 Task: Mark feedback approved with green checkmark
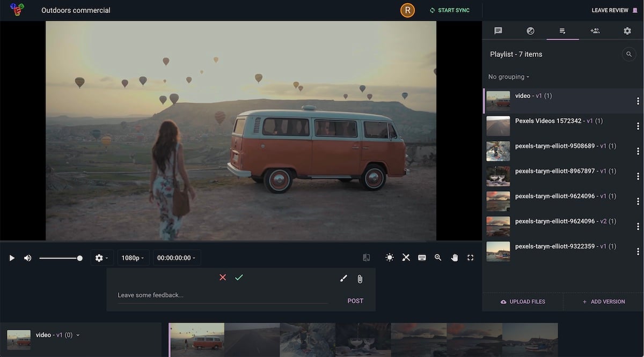click(x=239, y=277)
